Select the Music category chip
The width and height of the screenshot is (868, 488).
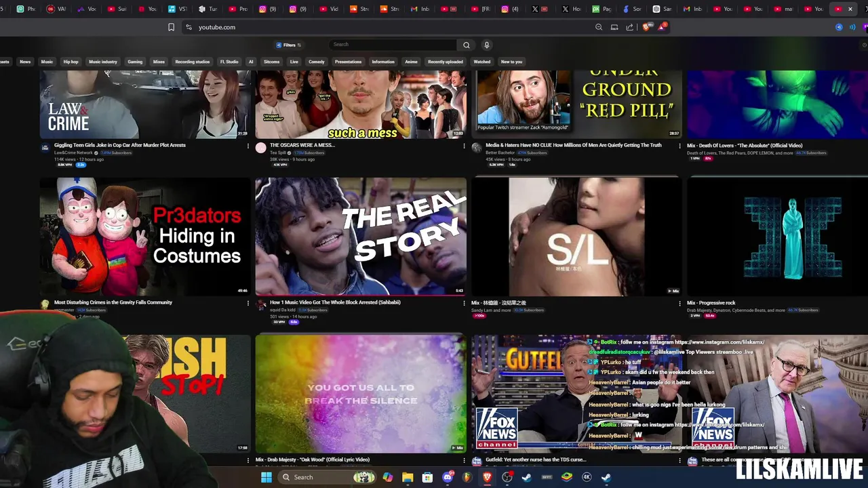[x=47, y=62]
